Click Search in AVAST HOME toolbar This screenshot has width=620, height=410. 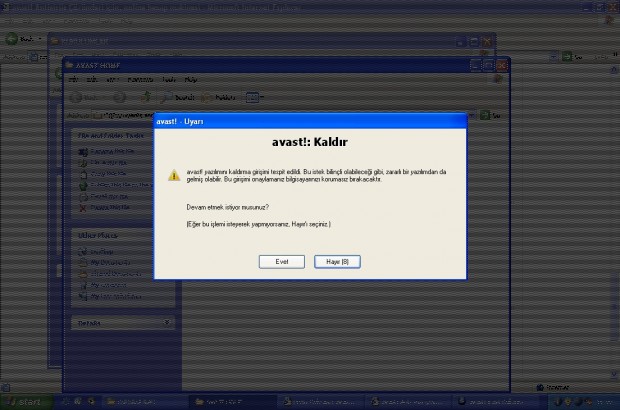click(177, 97)
